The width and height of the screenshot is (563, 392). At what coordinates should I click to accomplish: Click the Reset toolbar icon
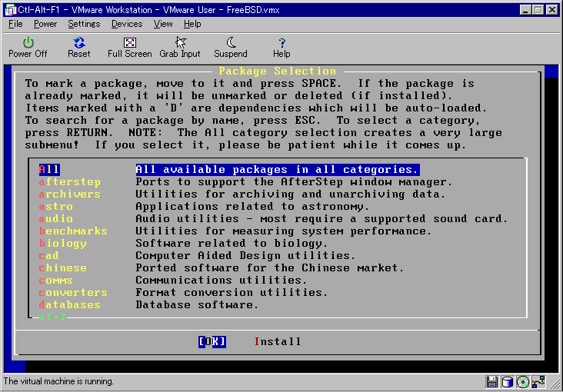coord(79,43)
